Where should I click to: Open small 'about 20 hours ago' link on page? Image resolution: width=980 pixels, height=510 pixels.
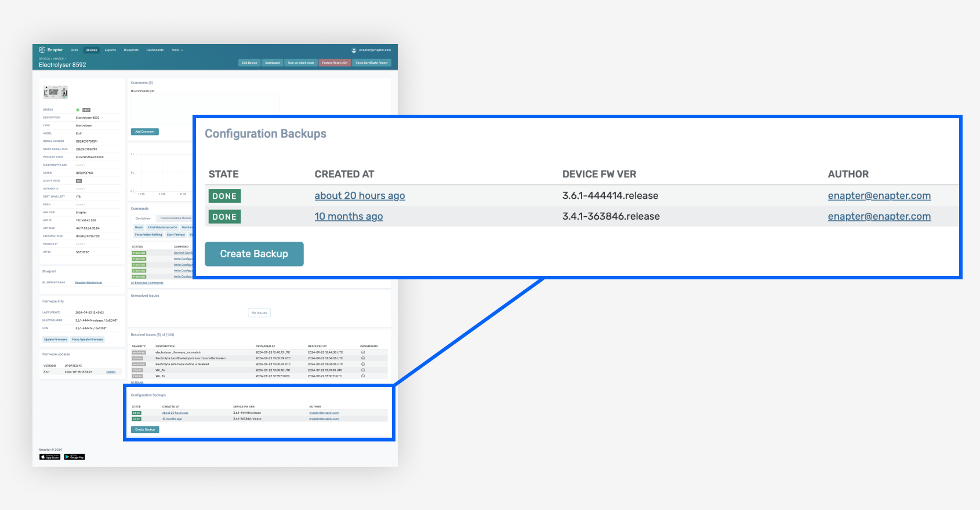point(175,413)
